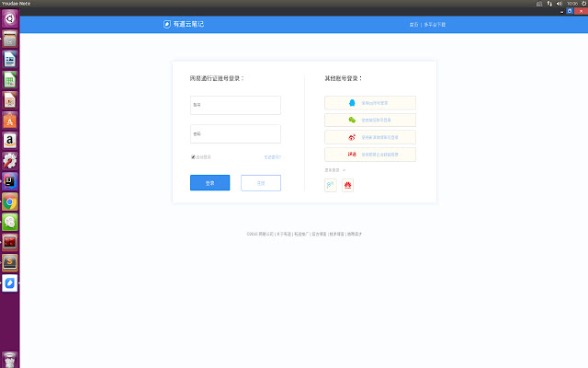Toggle the auto-login checkbox
Image resolution: width=588 pixels, height=368 pixels.
click(193, 157)
